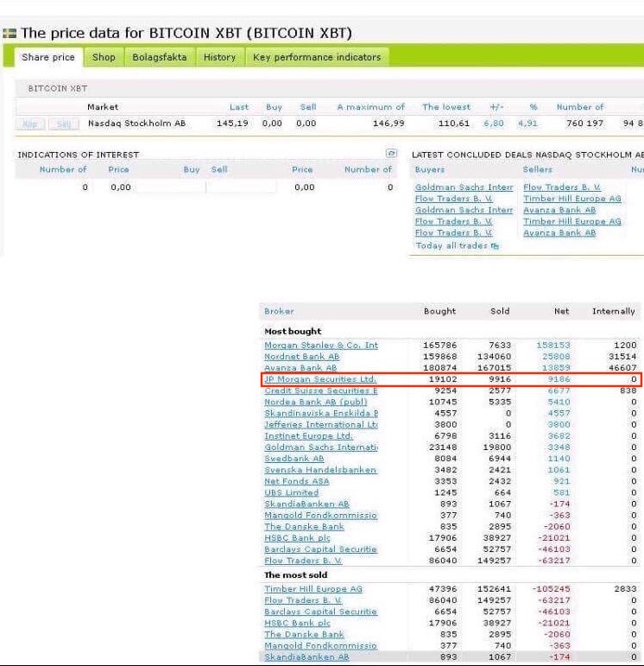
Task: Click Nordnet's net value 25808
Action: 556,357
